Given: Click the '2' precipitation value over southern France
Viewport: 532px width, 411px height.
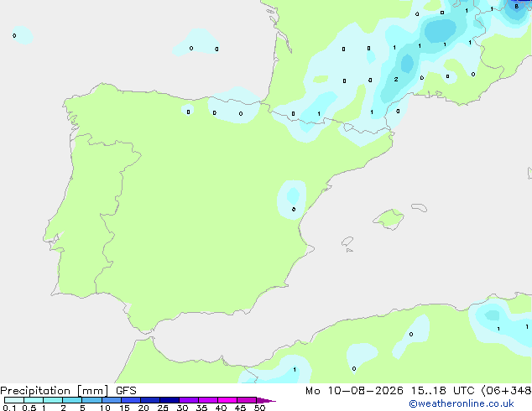Looking at the screenshot, I should coord(396,80).
